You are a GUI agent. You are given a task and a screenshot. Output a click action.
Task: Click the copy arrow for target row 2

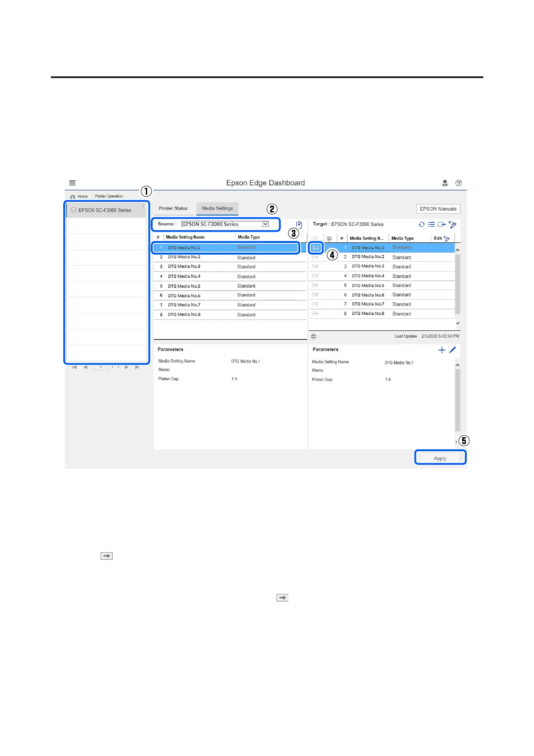click(x=315, y=257)
